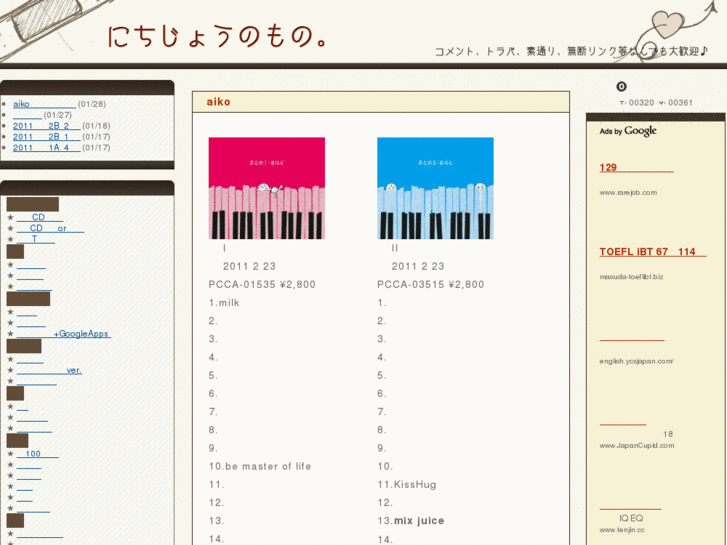Select the track '1.milk' text
This screenshot has width=727, height=545.
(x=224, y=303)
